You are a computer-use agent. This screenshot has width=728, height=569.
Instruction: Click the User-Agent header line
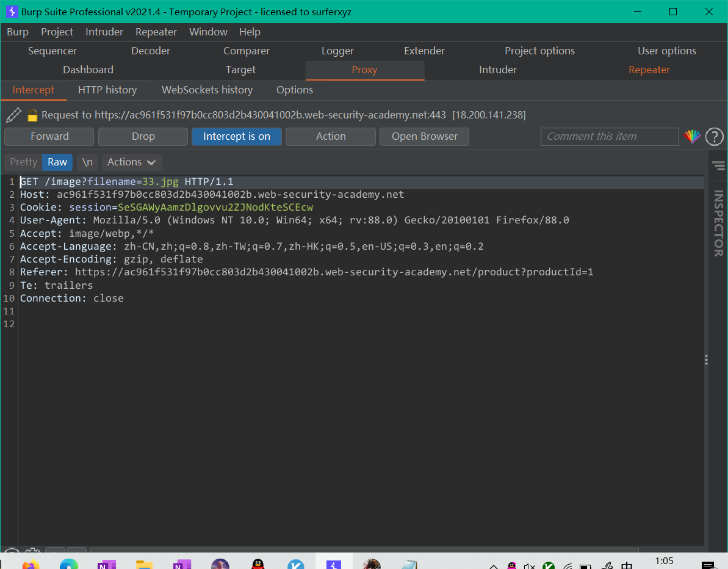(x=294, y=220)
